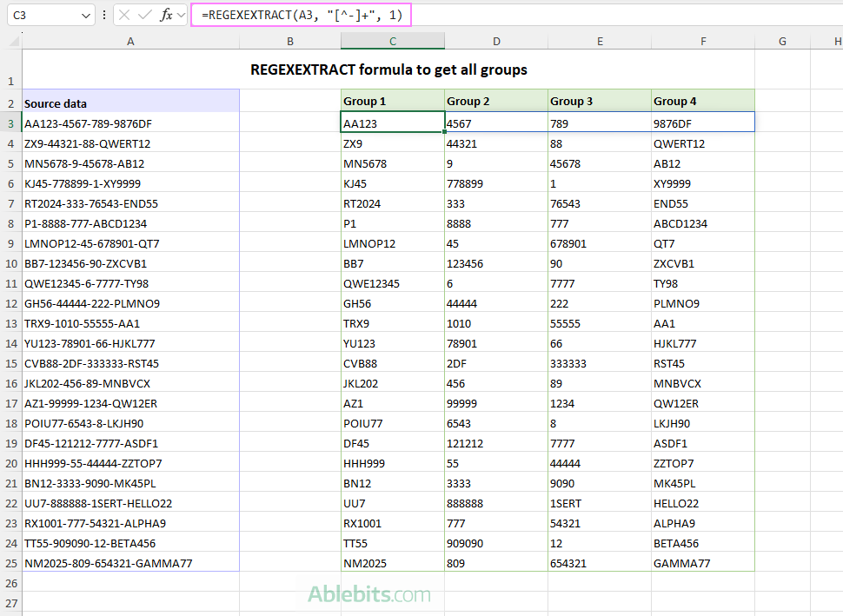Click Group 2 cell 909090
Viewport: 843px width, 616px height.
coord(496,543)
